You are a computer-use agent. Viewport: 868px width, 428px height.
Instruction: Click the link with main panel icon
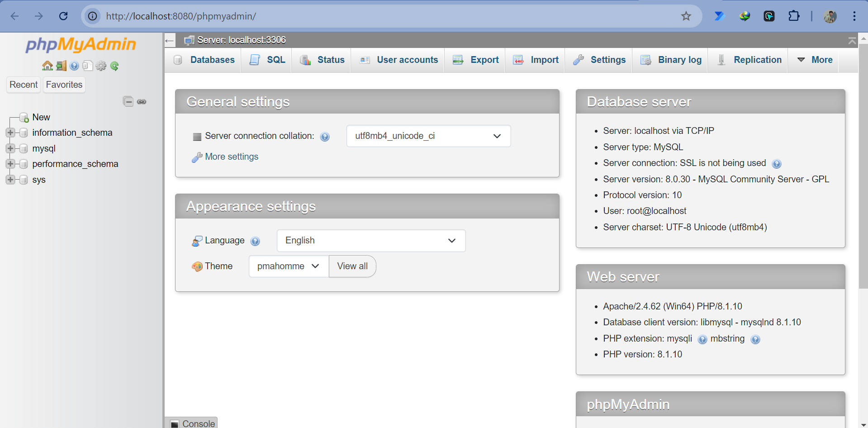pyautogui.click(x=142, y=101)
